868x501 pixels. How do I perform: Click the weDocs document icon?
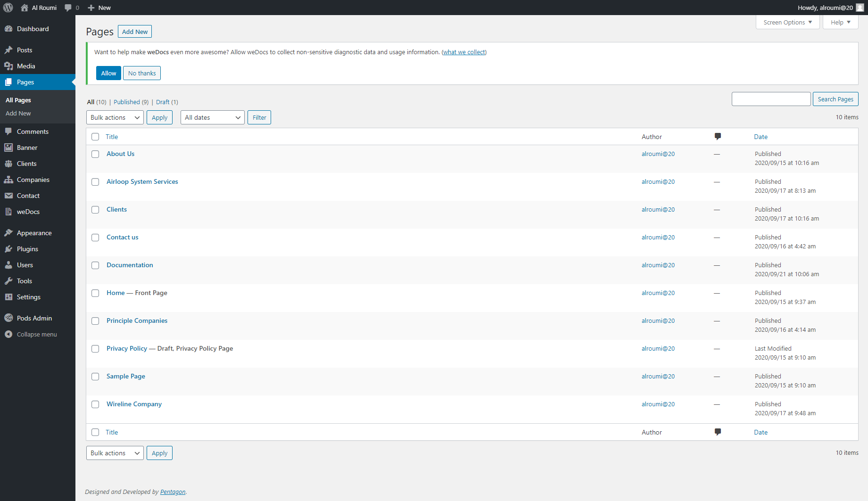point(8,212)
